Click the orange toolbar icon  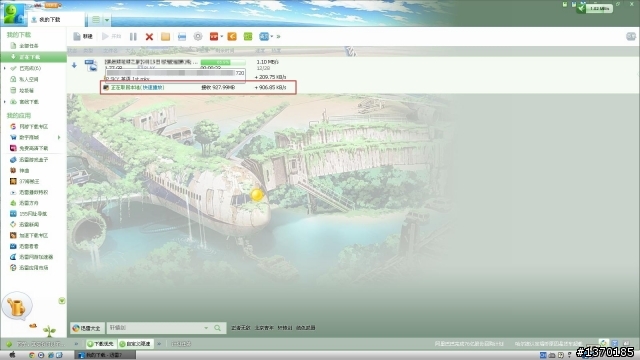tap(232, 37)
